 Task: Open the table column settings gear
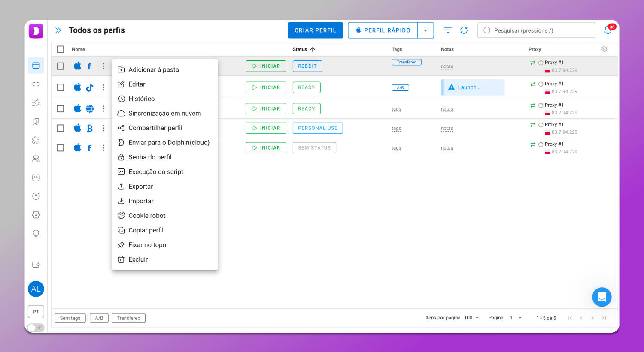(x=604, y=49)
